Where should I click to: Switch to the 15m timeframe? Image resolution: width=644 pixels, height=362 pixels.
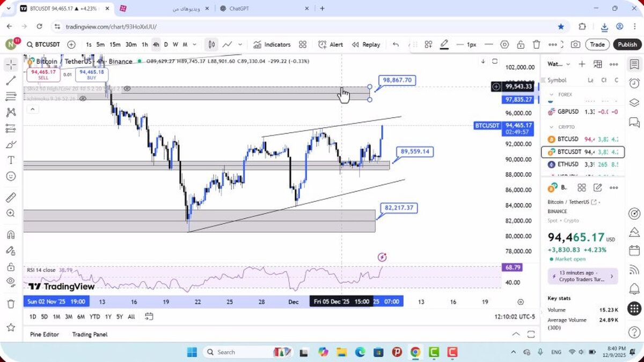115,45
